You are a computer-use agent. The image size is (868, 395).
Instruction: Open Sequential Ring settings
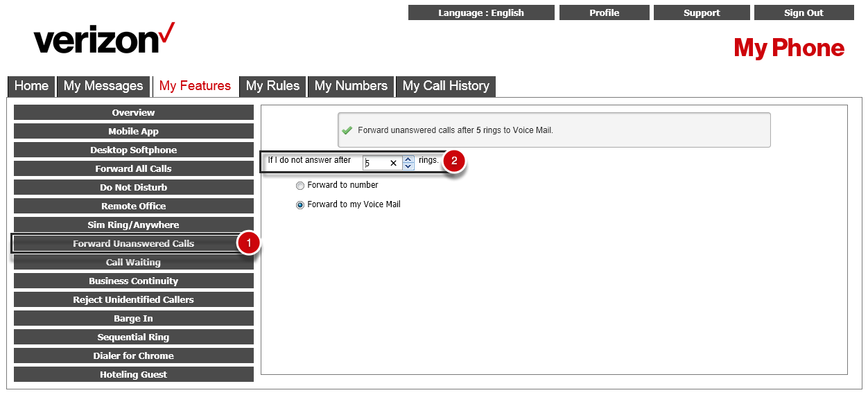click(134, 337)
